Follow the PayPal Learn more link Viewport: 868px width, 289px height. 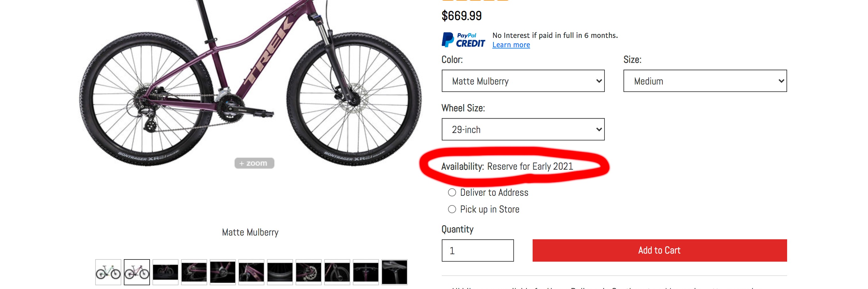tap(511, 45)
